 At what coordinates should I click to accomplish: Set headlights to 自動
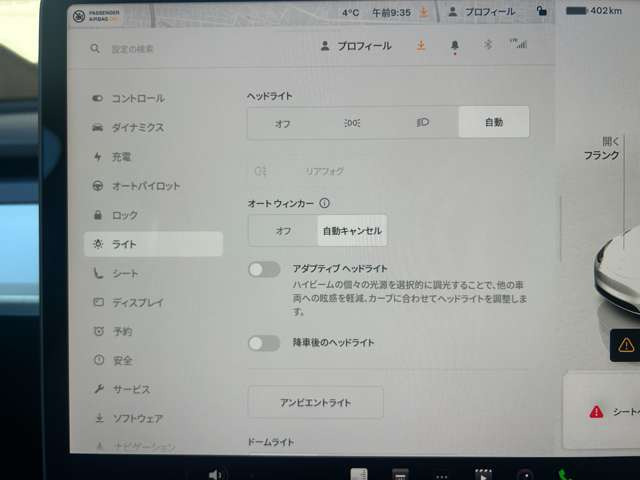[x=493, y=122]
